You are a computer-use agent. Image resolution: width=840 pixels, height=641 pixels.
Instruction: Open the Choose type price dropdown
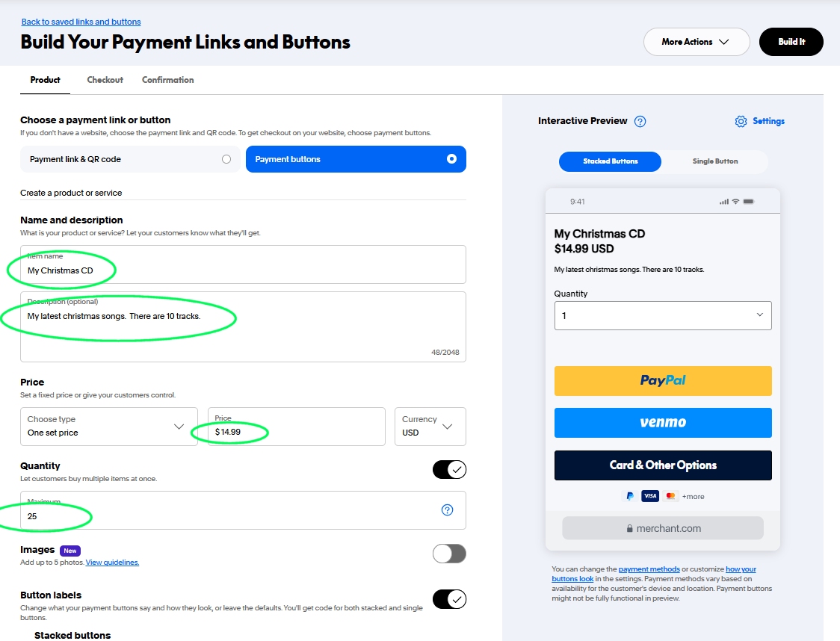pos(109,427)
